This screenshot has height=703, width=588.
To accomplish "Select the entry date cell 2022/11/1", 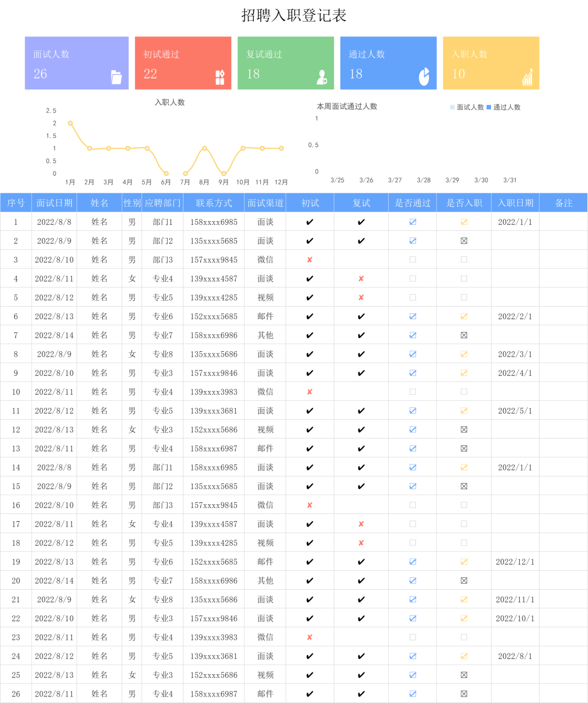I will pyautogui.click(x=515, y=600).
